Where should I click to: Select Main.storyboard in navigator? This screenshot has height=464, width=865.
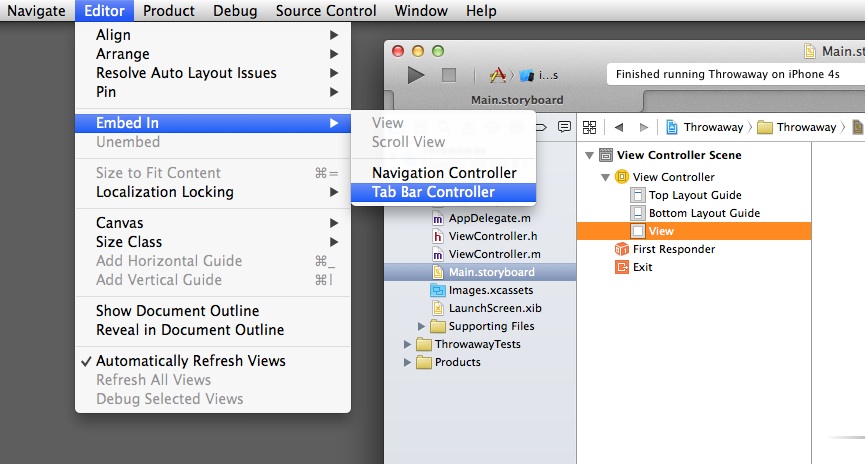coord(480,272)
